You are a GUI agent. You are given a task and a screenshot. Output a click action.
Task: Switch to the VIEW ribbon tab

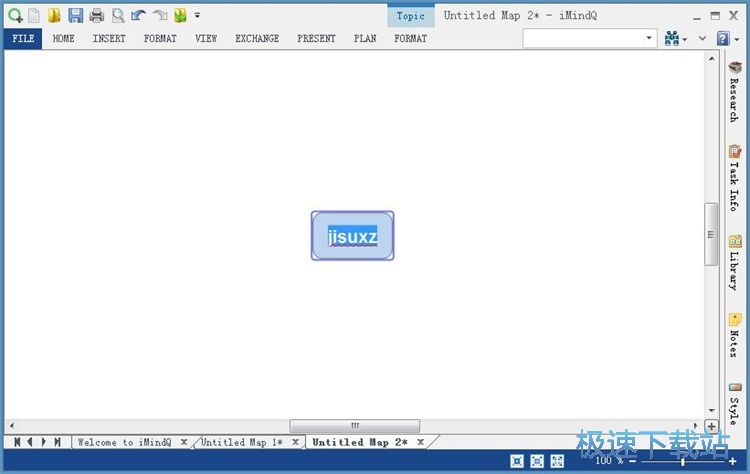(x=206, y=39)
